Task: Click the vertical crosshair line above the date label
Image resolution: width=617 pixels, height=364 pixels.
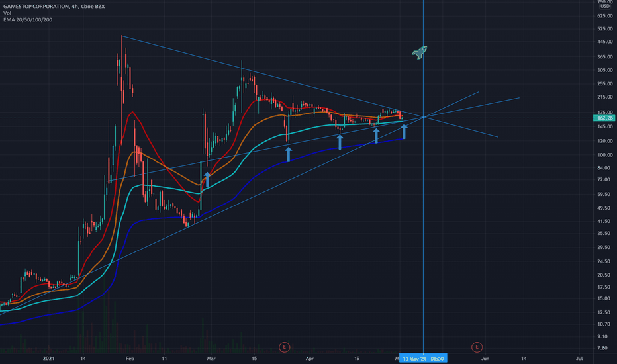Action: (x=423, y=177)
